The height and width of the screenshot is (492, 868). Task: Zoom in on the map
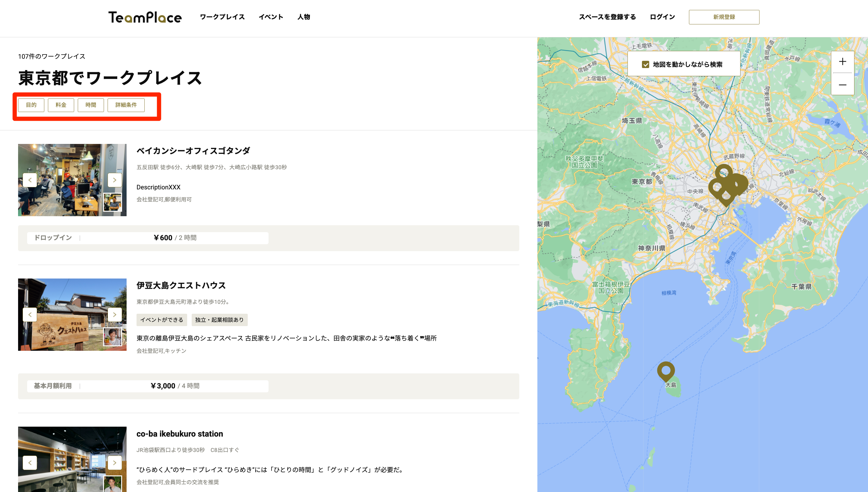(x=842, y=62)
